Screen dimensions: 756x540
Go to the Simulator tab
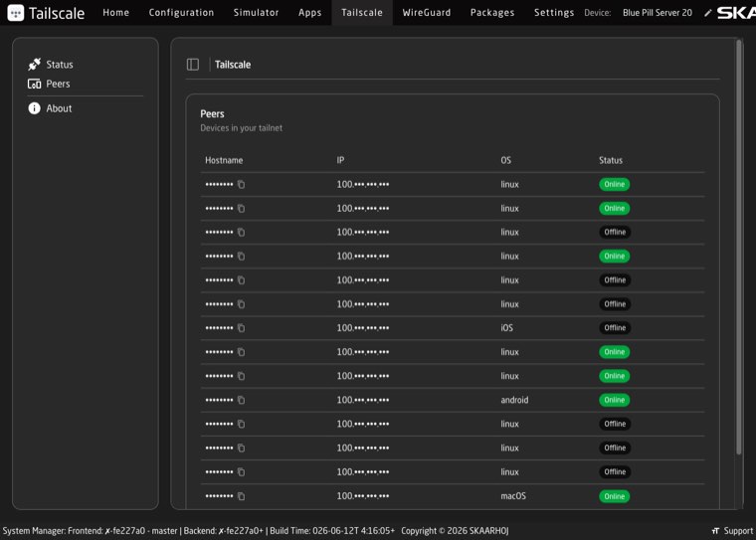click(x=256, y=13)
